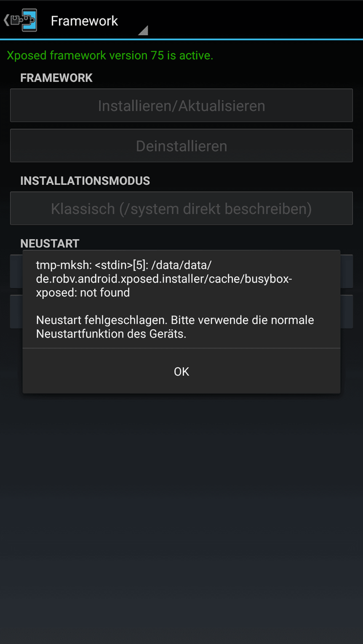Confirm the error dialog with OK
The height and width of the screenshot is (644, 363).
pyautogui.click(x=181, y=371)
